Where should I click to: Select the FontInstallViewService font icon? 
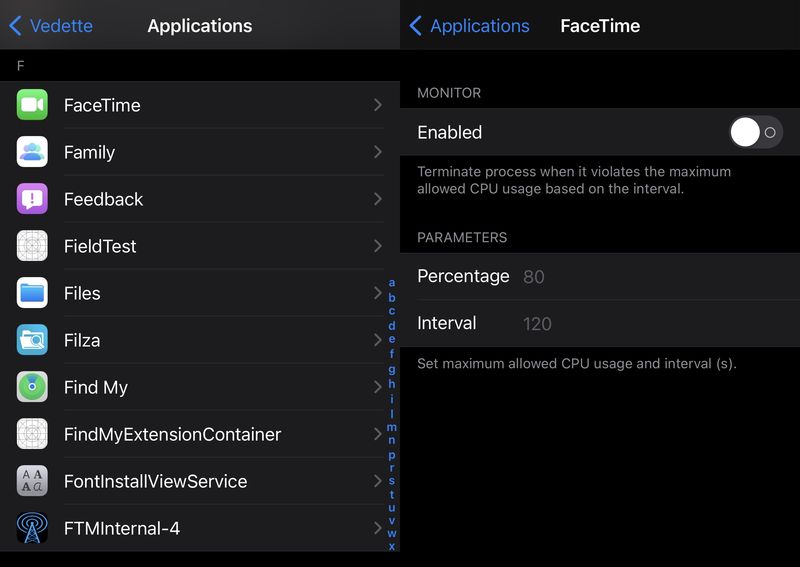click(x=32, y=481)
